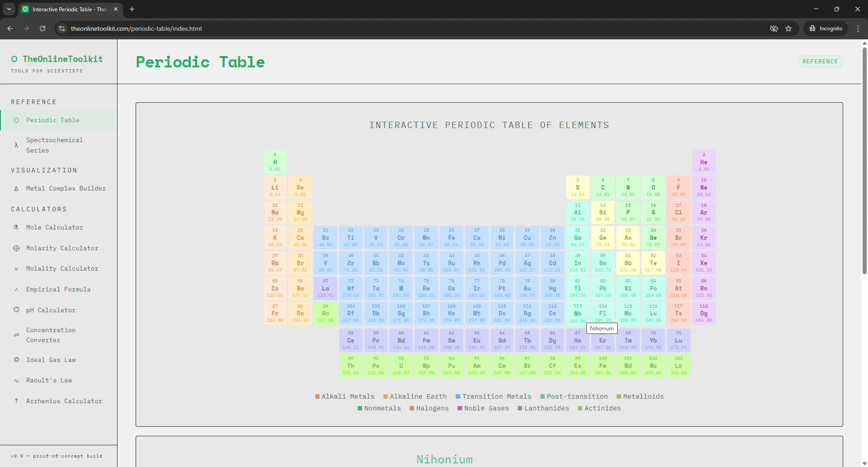This screenshot has width=868, height=467.
Task: Open the tab search dropdown
Action: pos(9,9)
